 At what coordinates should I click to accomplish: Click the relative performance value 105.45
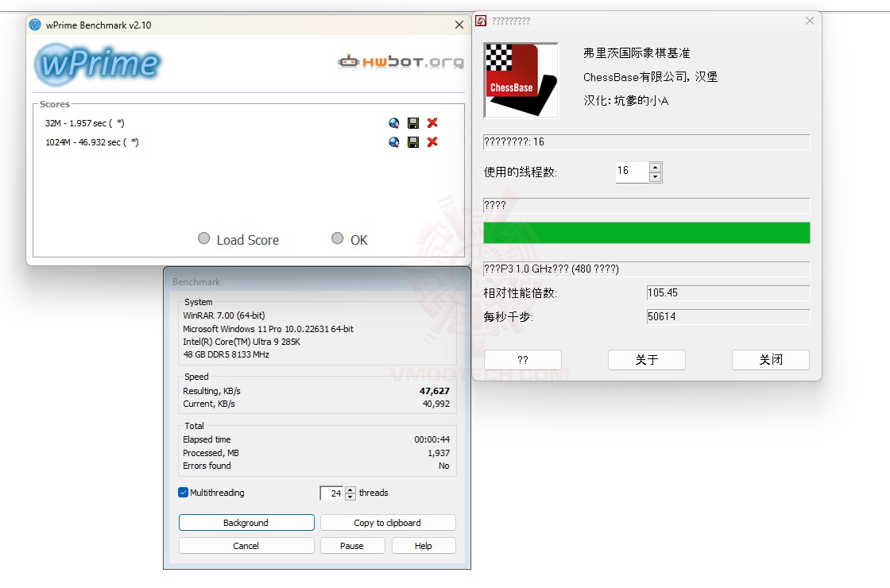tap(728, 293)
